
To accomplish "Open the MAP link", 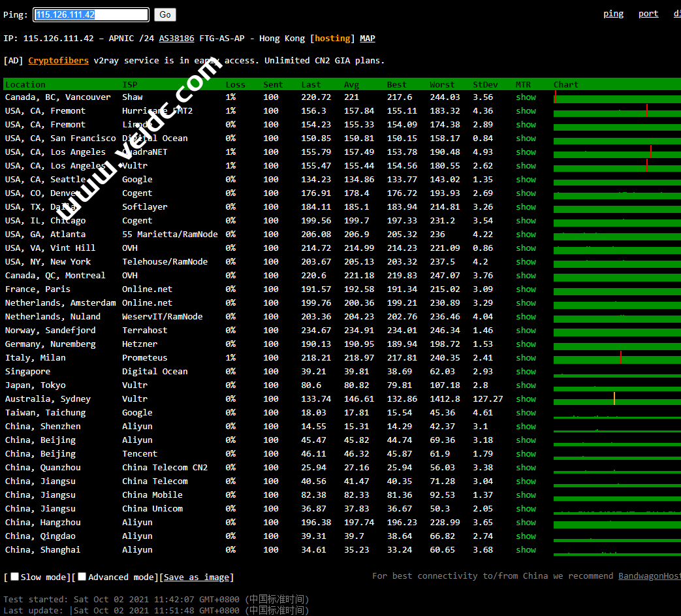I will tap(368, 39).
